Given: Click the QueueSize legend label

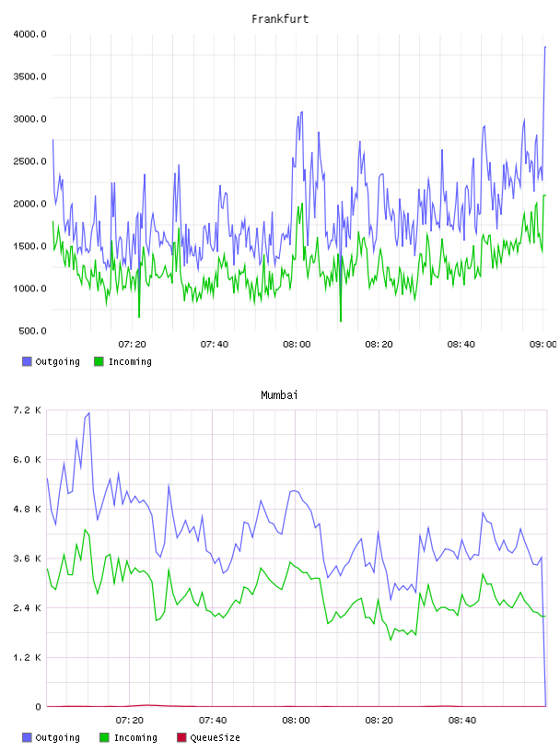Looking at the screenshot, I should 215,737.
